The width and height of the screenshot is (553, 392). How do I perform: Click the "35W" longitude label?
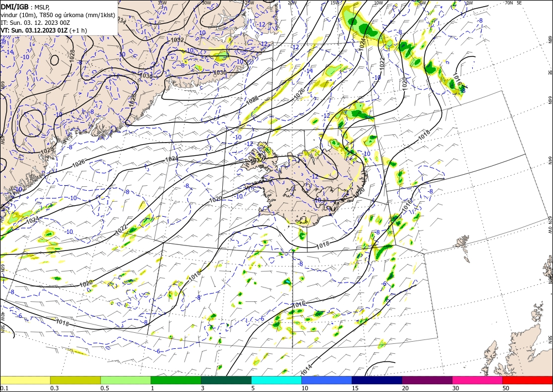point(162,3)
